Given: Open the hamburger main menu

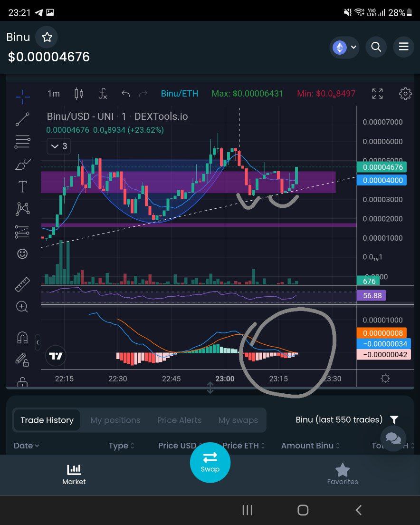Looking at the screenshot, I should click(x=404, y=47).
